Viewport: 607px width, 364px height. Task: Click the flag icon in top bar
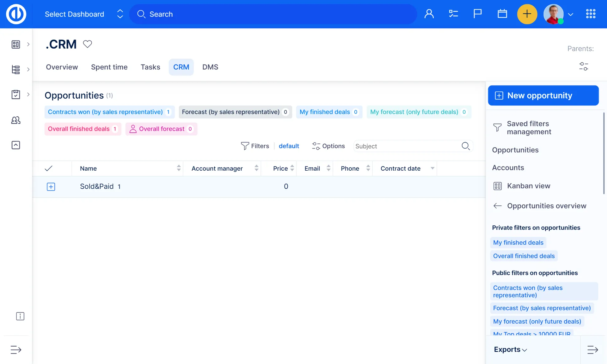point(478,14)
